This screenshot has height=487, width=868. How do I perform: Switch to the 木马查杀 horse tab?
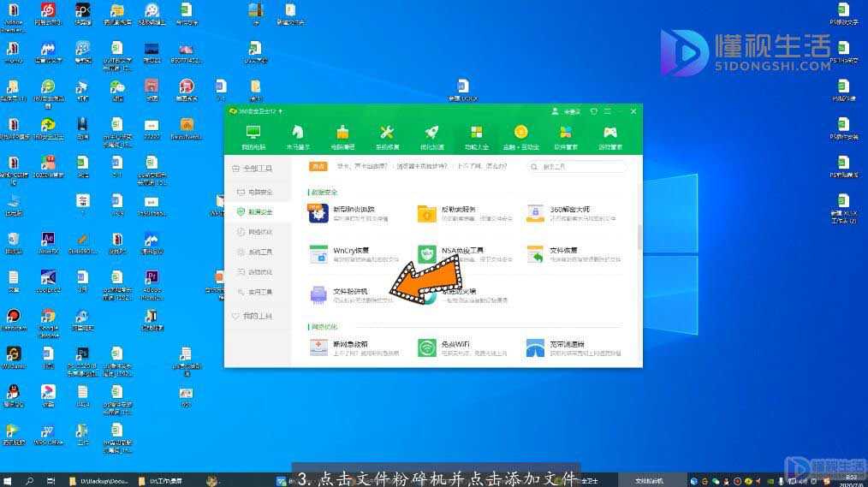click(298, 137)
